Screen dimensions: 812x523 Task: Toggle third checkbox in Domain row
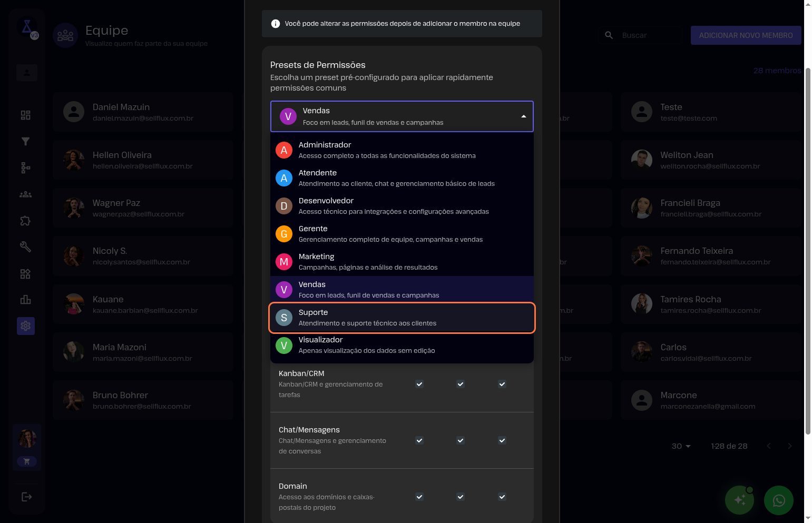502,497
